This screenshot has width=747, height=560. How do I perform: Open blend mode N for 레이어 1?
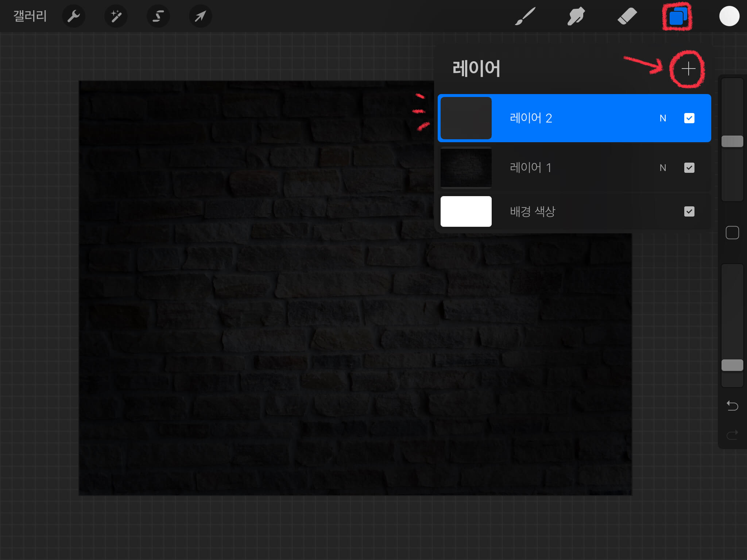click(x=663, y=168)
